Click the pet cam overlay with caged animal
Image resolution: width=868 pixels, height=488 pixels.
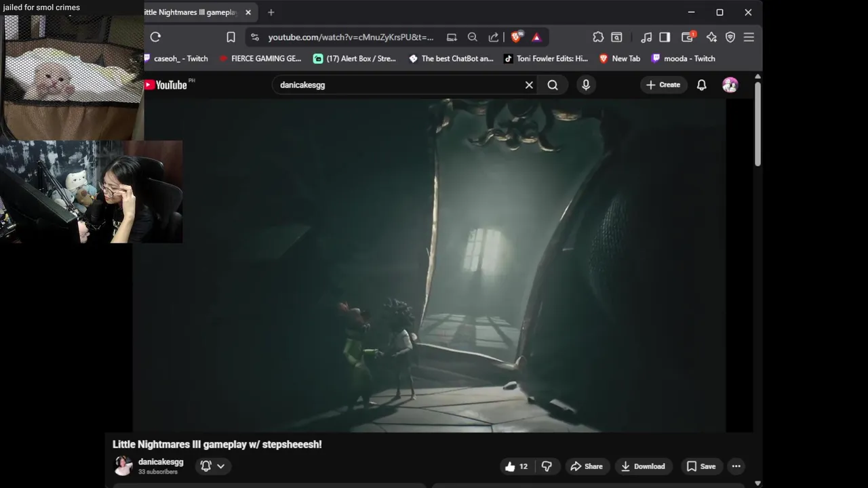coord(72,77)
